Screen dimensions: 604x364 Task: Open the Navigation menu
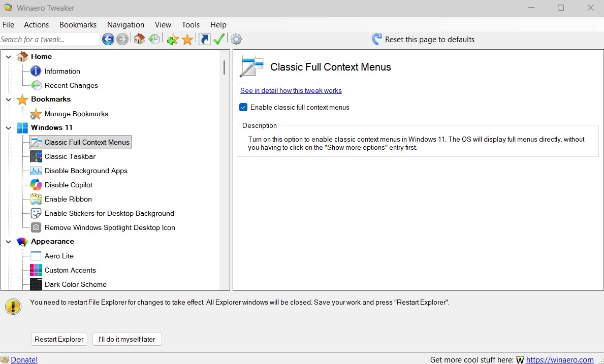point(125,25)
